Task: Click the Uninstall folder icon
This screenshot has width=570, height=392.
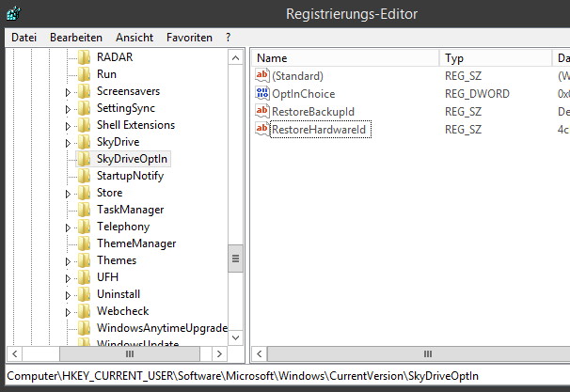Action: (85, 294)
